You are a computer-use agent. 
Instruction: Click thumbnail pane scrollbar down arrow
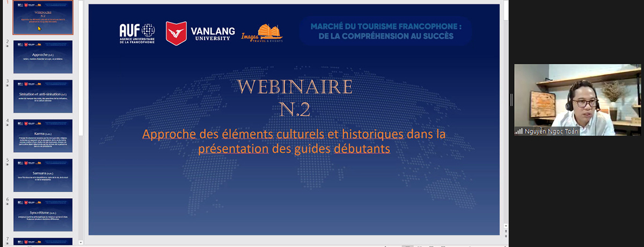[81, 243]
